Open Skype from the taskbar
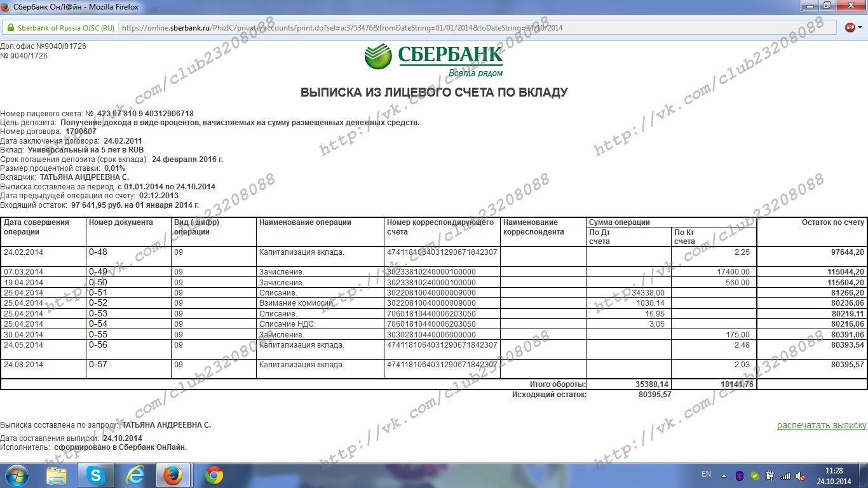Screen dimensions: 868x488 (x=95, y=475)
